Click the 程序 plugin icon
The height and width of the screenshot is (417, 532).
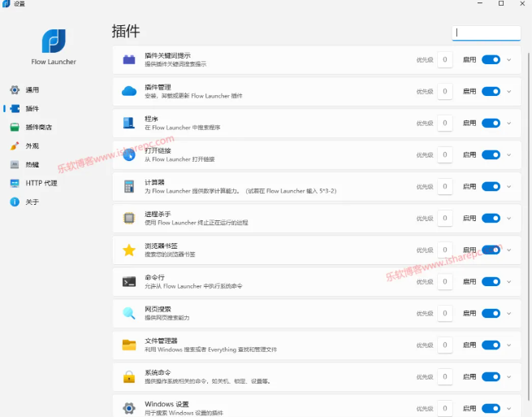[x=129, y=123]
